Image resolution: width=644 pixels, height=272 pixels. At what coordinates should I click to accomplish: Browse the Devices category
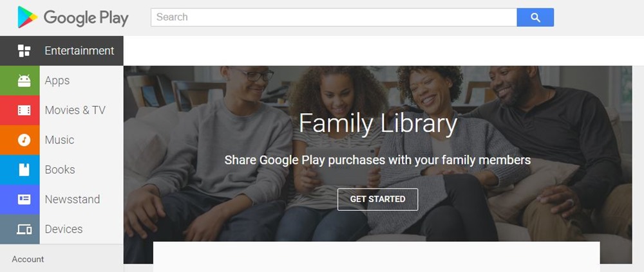pyautogui.click(x=64, y=229)
